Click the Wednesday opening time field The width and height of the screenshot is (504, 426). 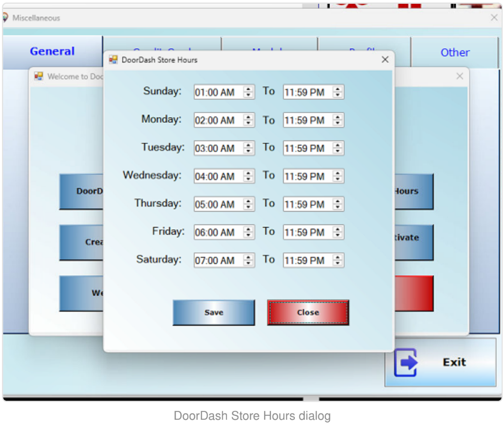click(x=224, y=176)
